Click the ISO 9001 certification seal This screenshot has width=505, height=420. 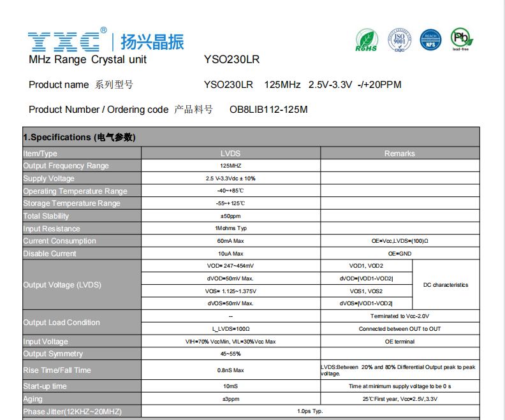398,40
